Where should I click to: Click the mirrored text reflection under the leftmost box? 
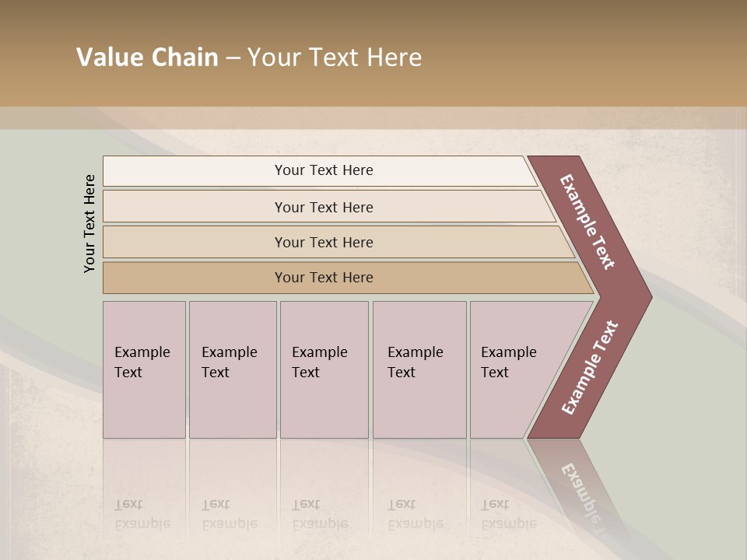142,514
